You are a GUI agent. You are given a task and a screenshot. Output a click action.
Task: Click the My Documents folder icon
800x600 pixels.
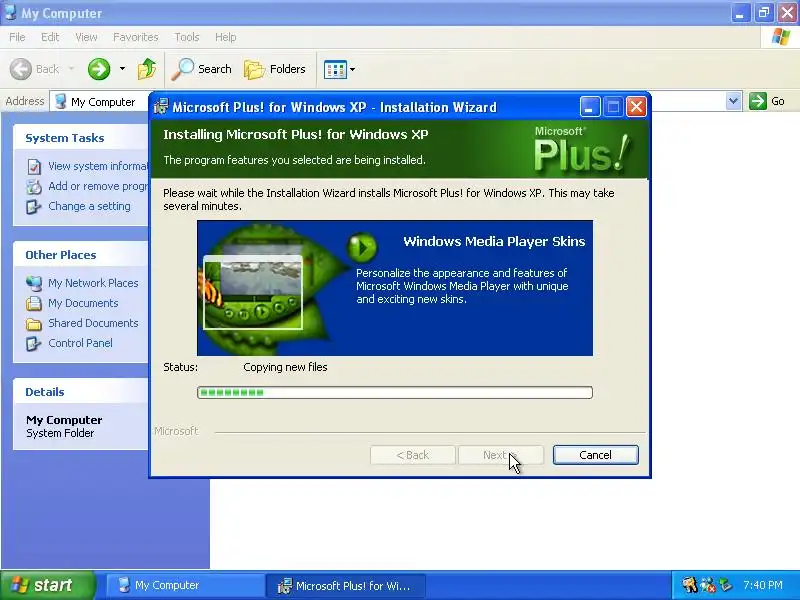34,303
